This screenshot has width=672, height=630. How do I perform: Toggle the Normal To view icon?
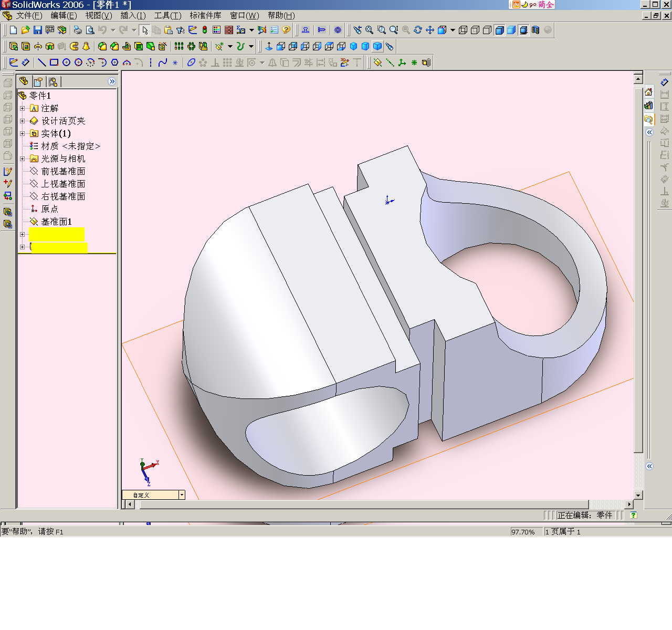[x=269, y=47]
